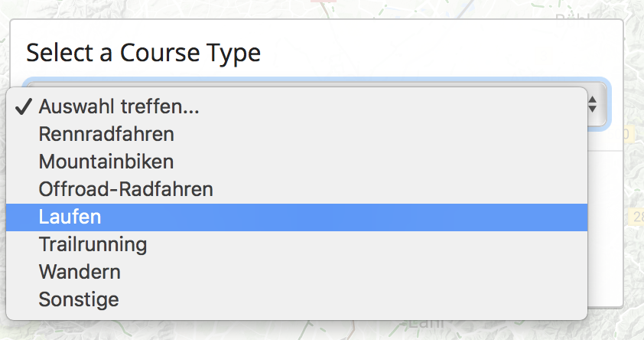Choose the Trailrunning entry
The image size is (644, 340).
point(93,244)
